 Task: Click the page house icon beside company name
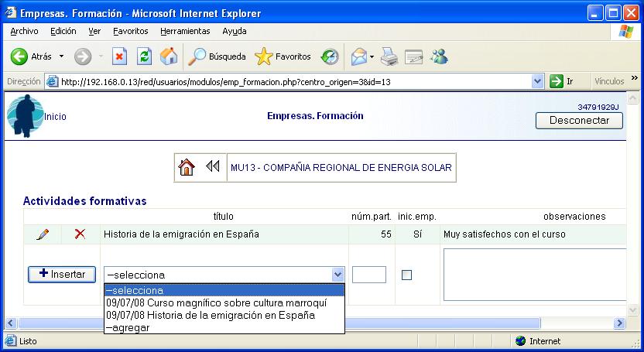point(187,167)
